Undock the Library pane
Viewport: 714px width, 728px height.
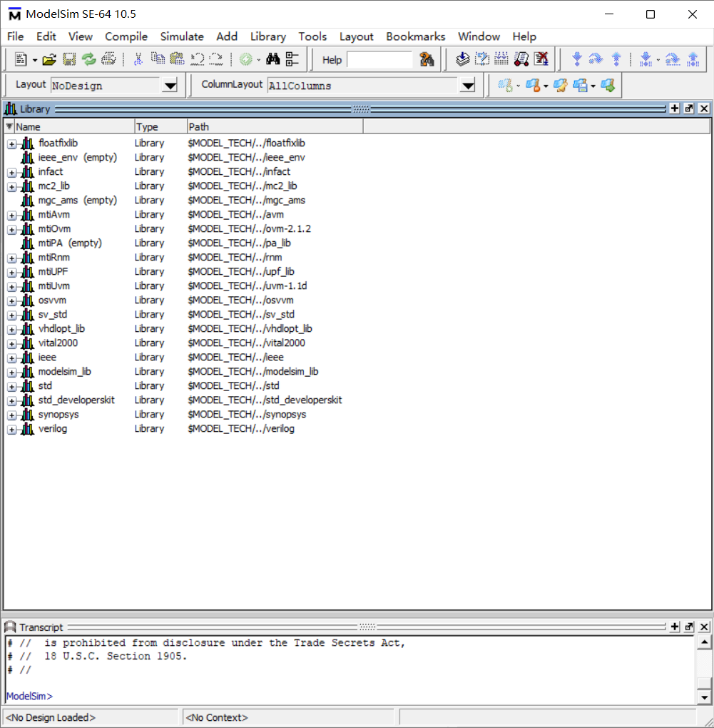tap(689, 108)
